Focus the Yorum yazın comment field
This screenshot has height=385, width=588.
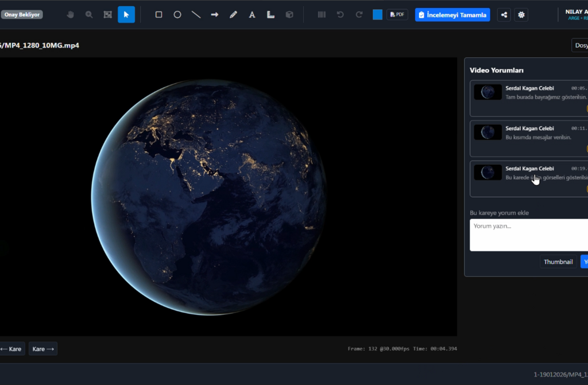pos(528,235)
